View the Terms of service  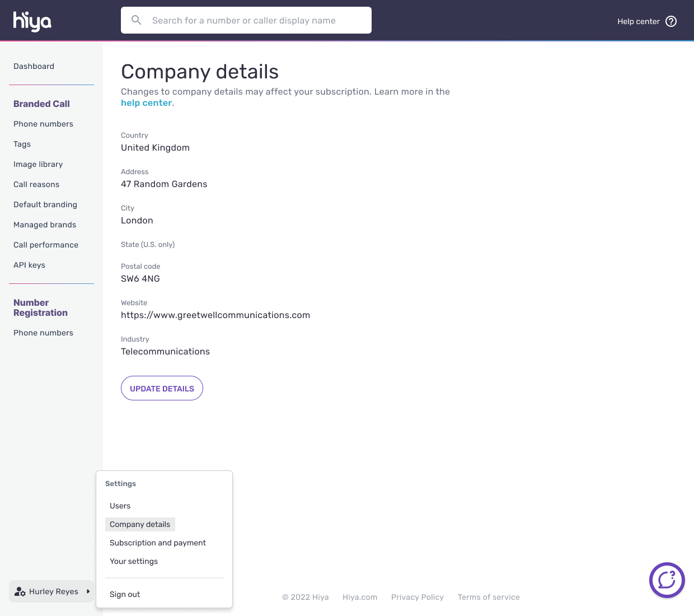tap(489, 597)
